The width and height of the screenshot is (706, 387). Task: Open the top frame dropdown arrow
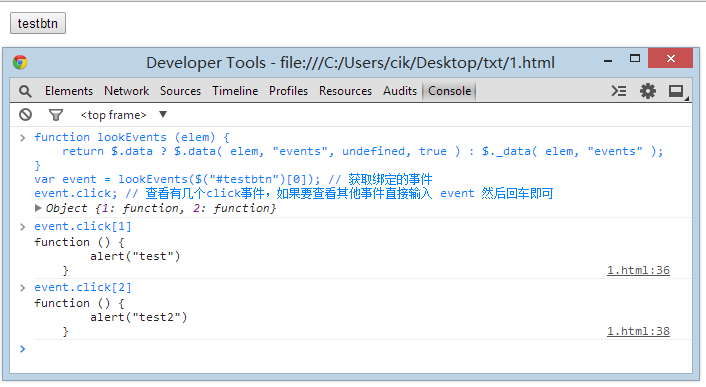pyautogui.click(x=163, y=114)
